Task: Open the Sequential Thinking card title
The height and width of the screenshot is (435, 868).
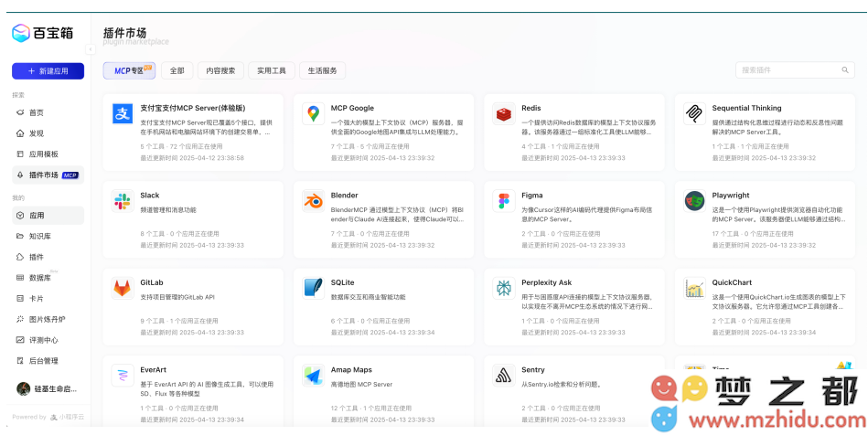Action: point(746,108)
